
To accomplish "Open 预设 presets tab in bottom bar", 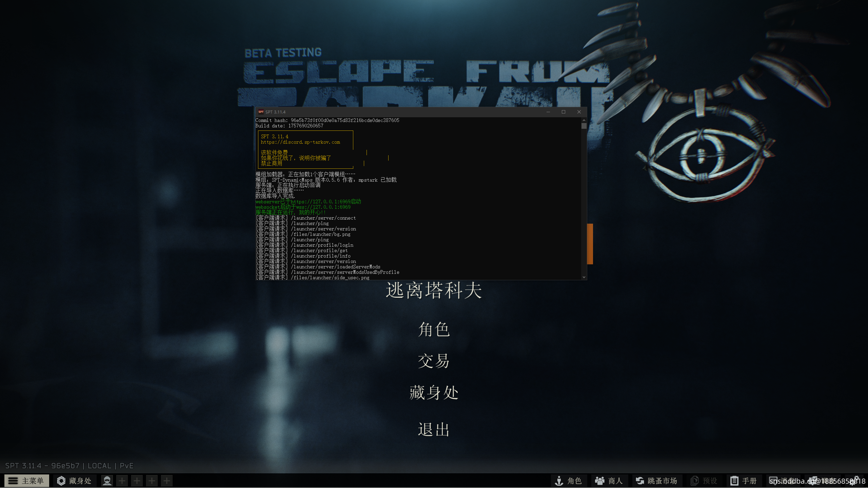I will (704, 481).
